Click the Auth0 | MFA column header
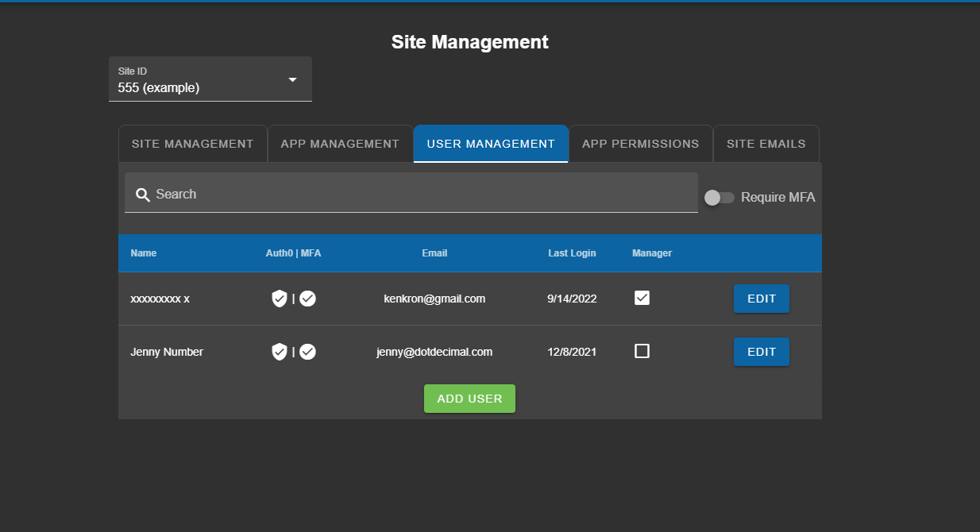This screenshot has height=532, width=980. point(294,253)
